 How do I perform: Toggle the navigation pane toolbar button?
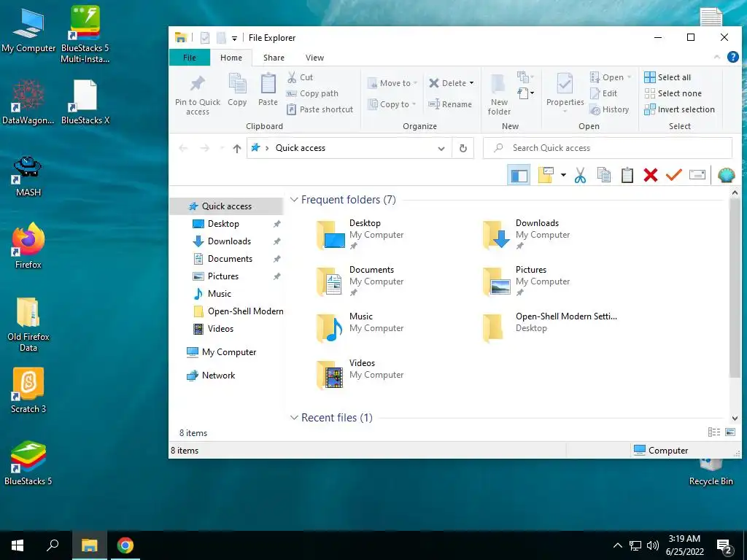(x=519, y=175)
